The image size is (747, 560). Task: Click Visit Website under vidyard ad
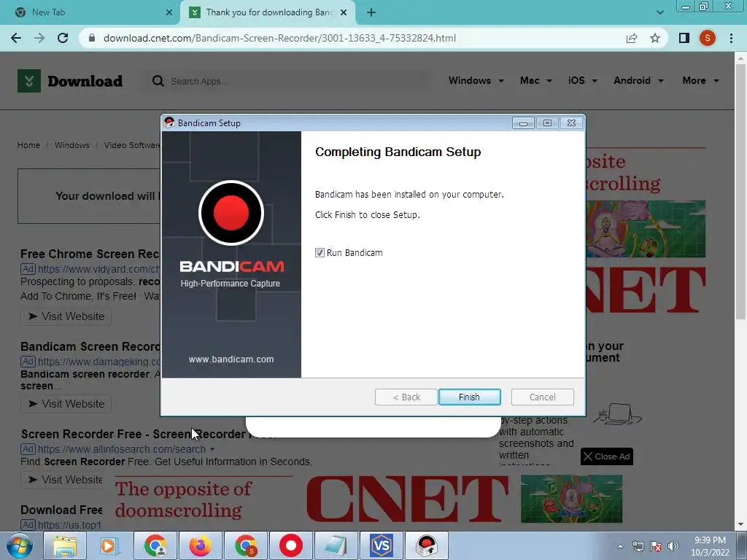tap(66, 316)
